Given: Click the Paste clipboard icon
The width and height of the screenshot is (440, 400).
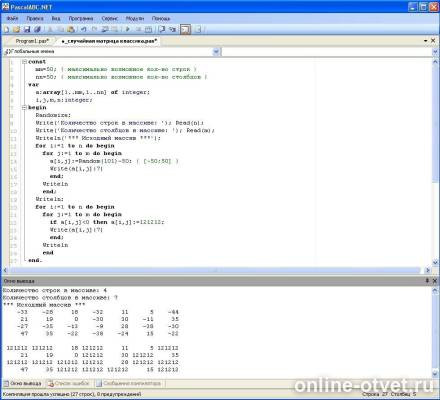Looking at the screenshot, I should click(71, 29).
